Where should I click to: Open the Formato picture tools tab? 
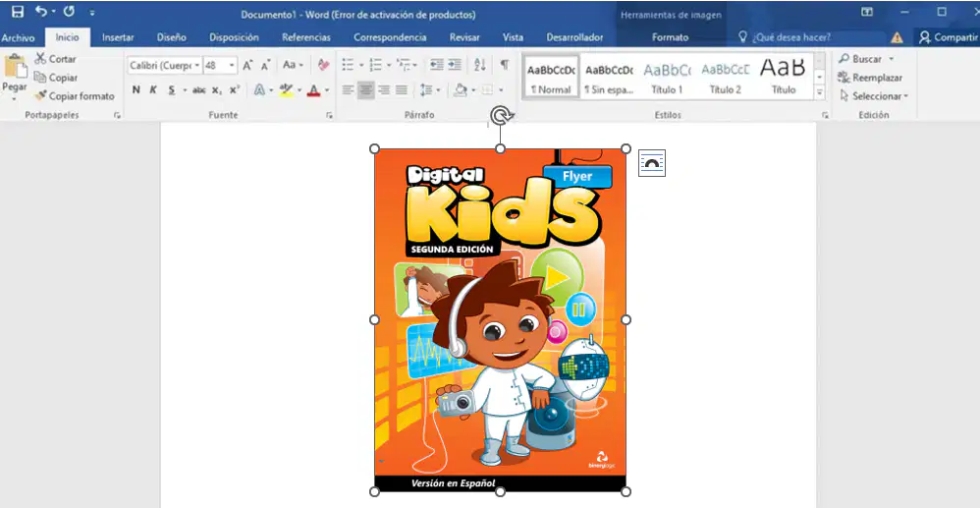(x=670, y=37)
